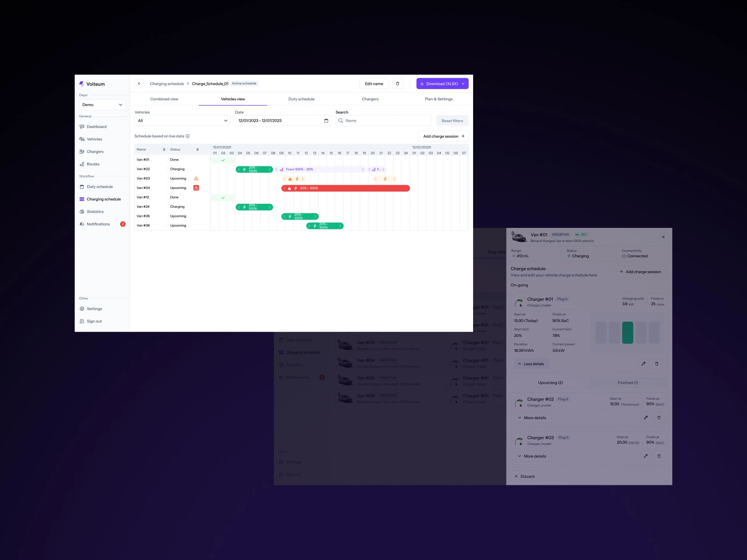Switch to the Chargers tab

370,99
